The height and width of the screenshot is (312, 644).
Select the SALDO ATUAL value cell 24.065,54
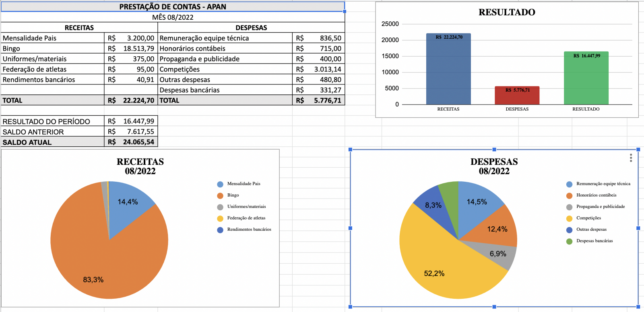[131, 142]
